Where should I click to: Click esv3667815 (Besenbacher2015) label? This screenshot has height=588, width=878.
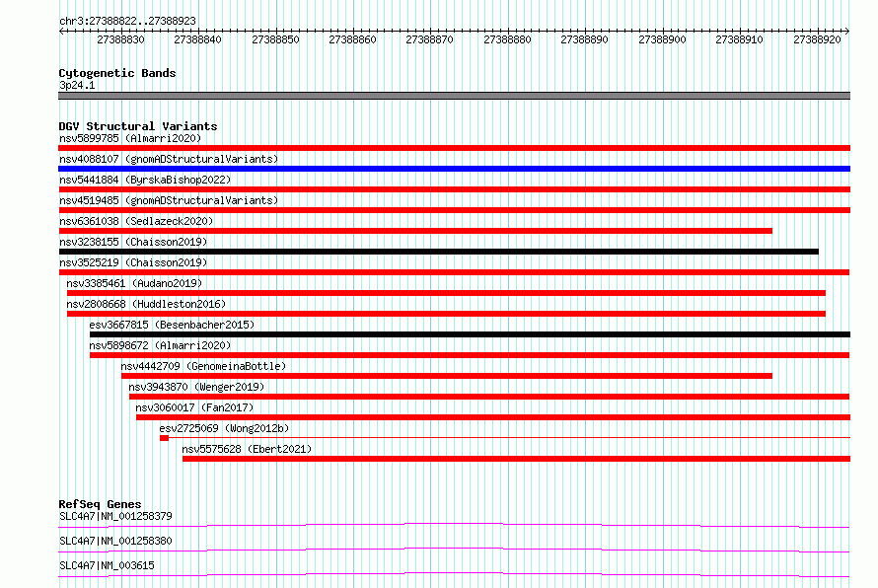click(x=172, y=325)
